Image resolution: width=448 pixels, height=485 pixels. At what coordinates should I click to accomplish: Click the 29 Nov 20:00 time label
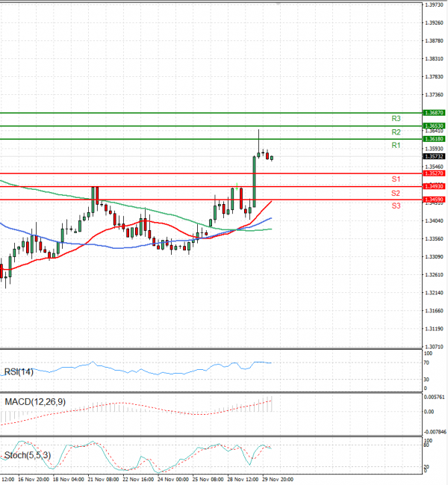pyautogui.click(x=278, y=480)
